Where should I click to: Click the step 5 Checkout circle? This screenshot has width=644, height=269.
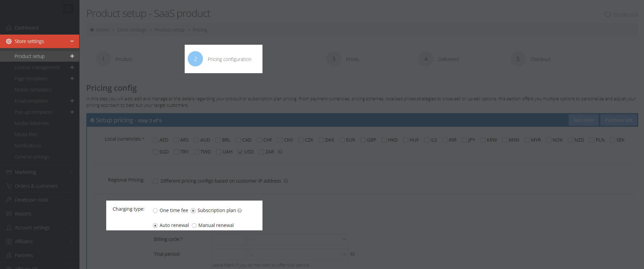pos(518,59)
